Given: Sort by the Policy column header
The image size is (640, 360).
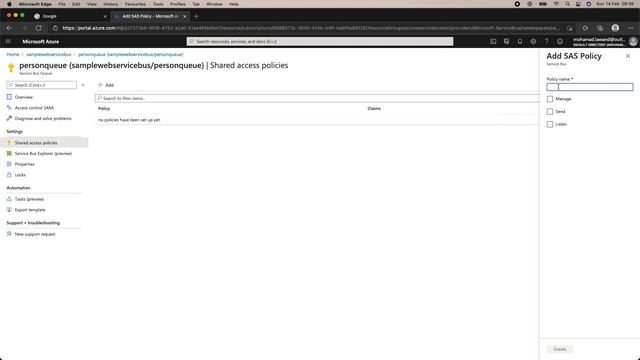Looking at the screenshot, I should point(104,109).
